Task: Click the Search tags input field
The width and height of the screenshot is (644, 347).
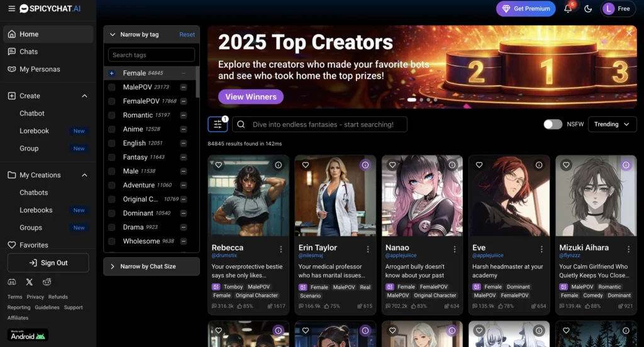Action: pyautogui.click(x=152, y=55)
